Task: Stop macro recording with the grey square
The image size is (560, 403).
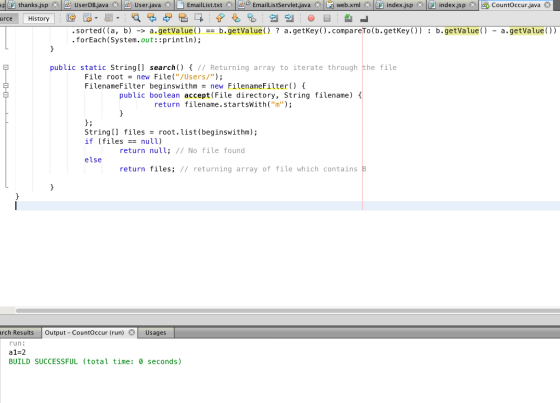Action: click(x=327, y=18)
